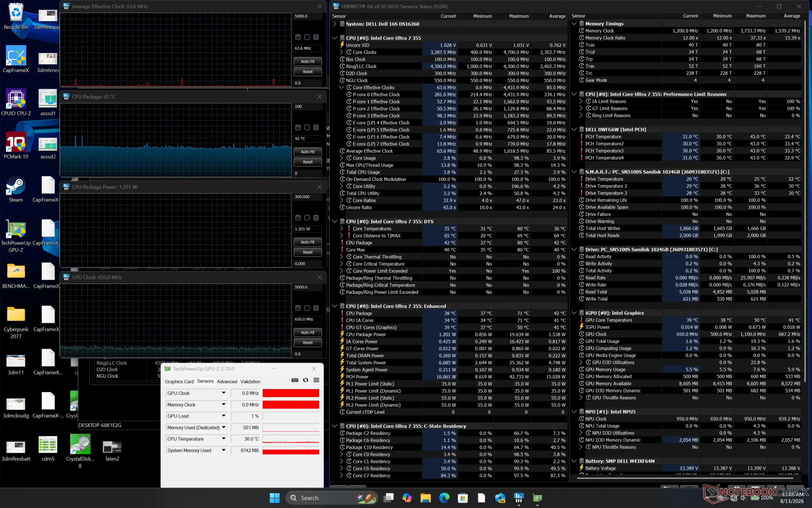Click Reset in the Average Effective Clock graph
This screenshot has height=508, width=812.
point(308,71)
